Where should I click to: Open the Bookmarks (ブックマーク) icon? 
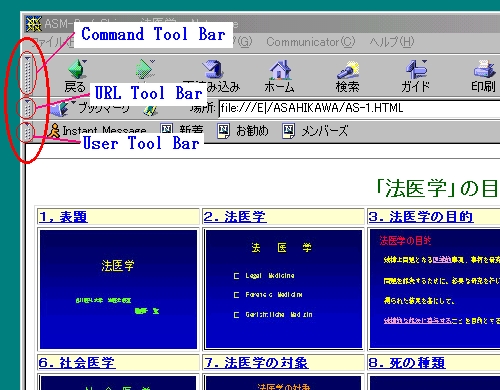(x=60, y=109)
